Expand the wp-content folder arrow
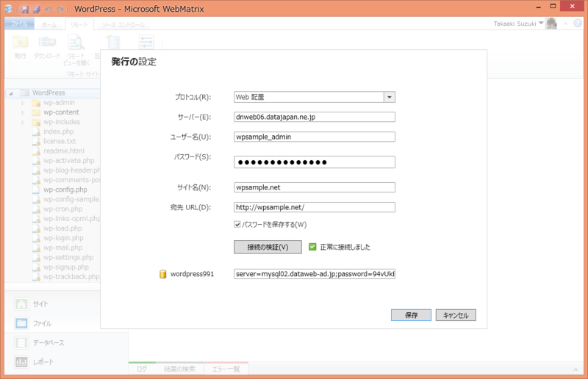The image size is (588, 379). click(x=23, y=112)
